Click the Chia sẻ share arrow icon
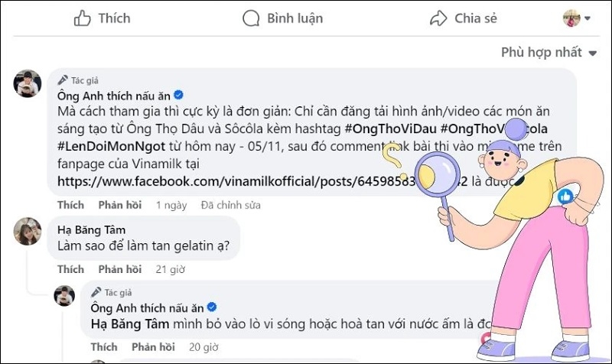The width and height of the screenshot is (612, 364). point(438,18)
